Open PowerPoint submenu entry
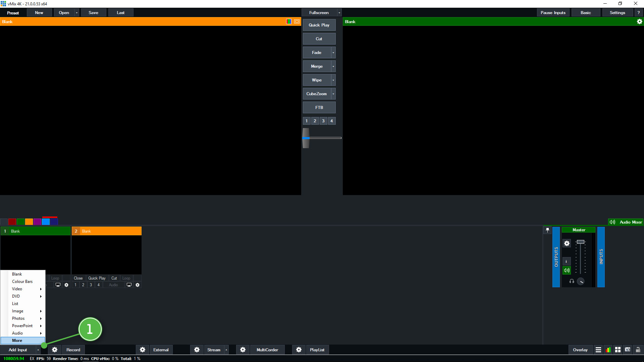This screenshot has width=644, height=362. pos(23,326)
